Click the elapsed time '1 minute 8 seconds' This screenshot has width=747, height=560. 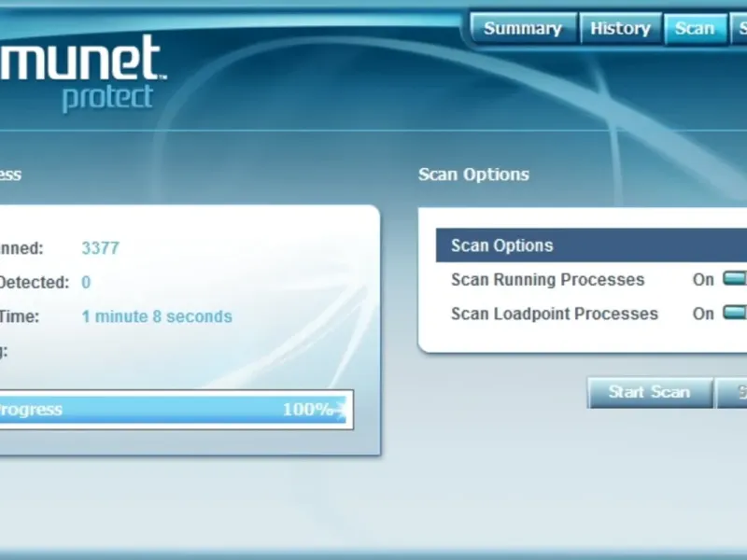(x=157, y=316)
